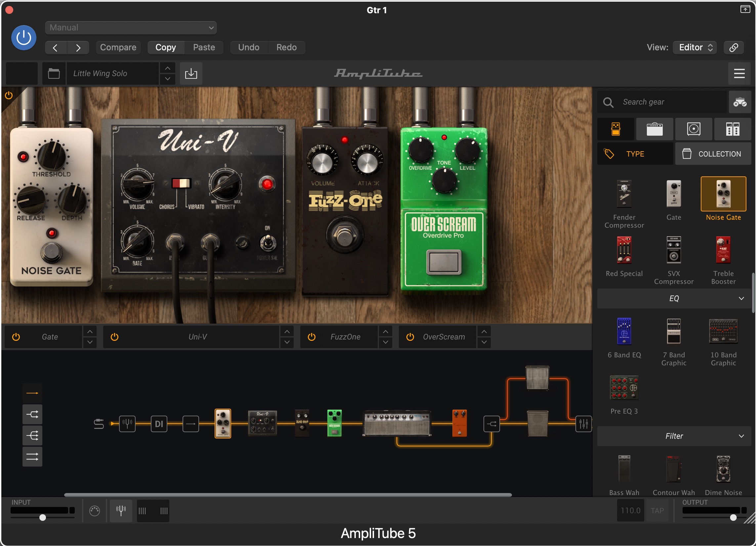Click the Copy button
756x546 pixels.
tap(166, 47)
